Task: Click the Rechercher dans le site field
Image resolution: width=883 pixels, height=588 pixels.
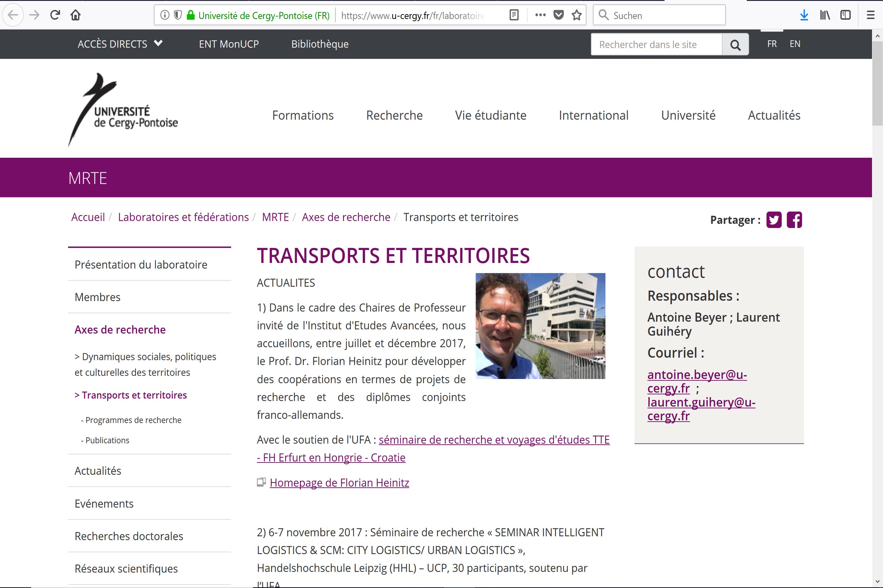Action: pyautogui.click(x=656, y=45)
